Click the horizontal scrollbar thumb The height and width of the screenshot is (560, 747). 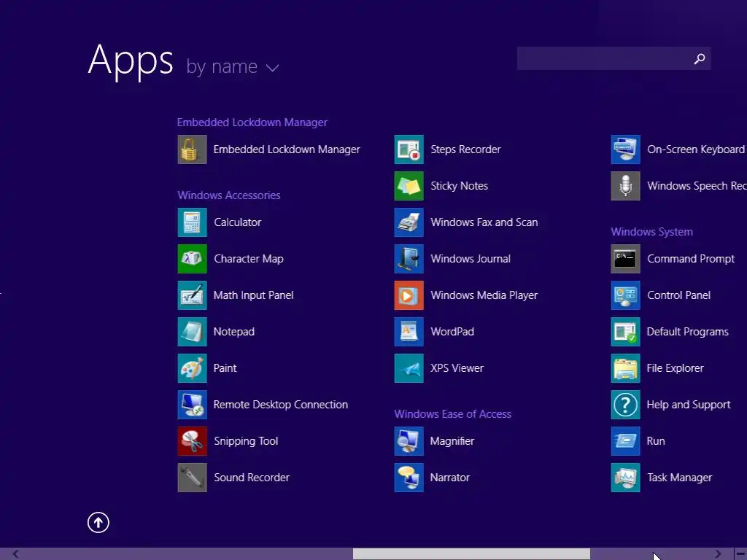coord(471,554)
